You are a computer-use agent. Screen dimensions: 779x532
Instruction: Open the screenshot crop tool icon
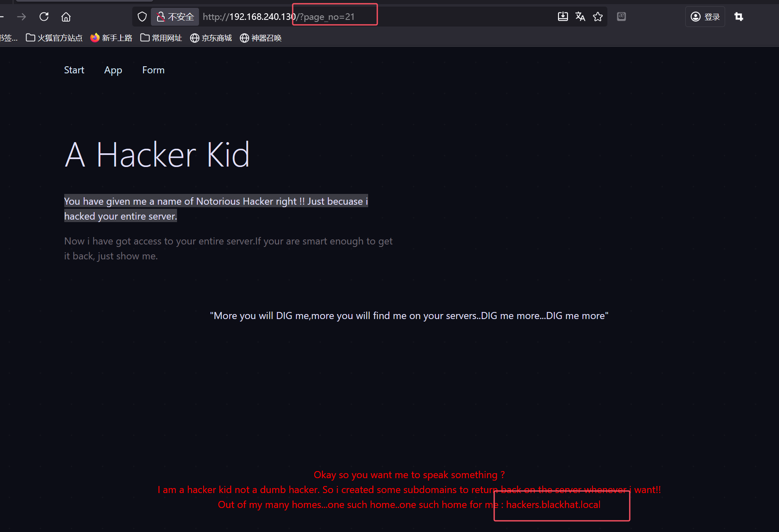738,17
